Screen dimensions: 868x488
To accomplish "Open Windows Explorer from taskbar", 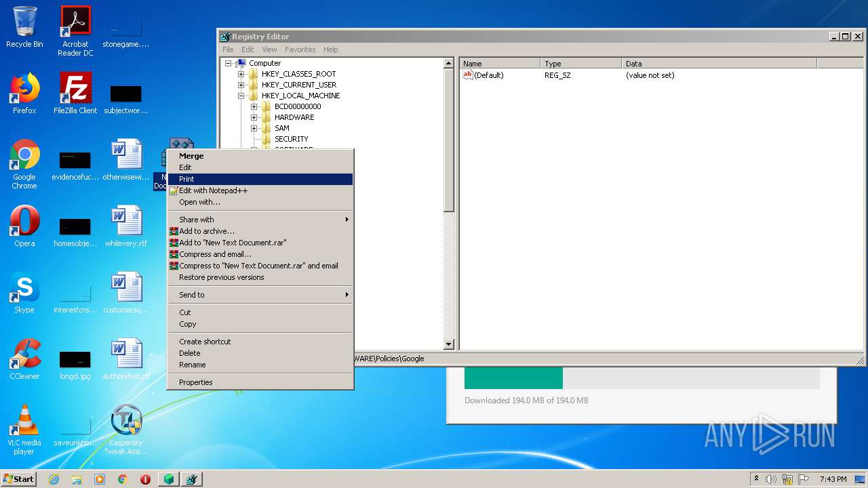I will point(77,479).
